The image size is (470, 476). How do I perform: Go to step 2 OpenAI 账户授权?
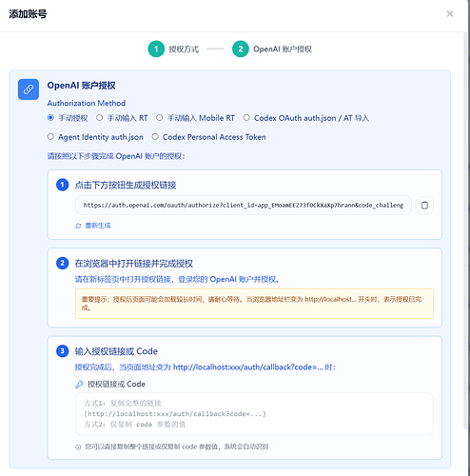tap(272, 49)
